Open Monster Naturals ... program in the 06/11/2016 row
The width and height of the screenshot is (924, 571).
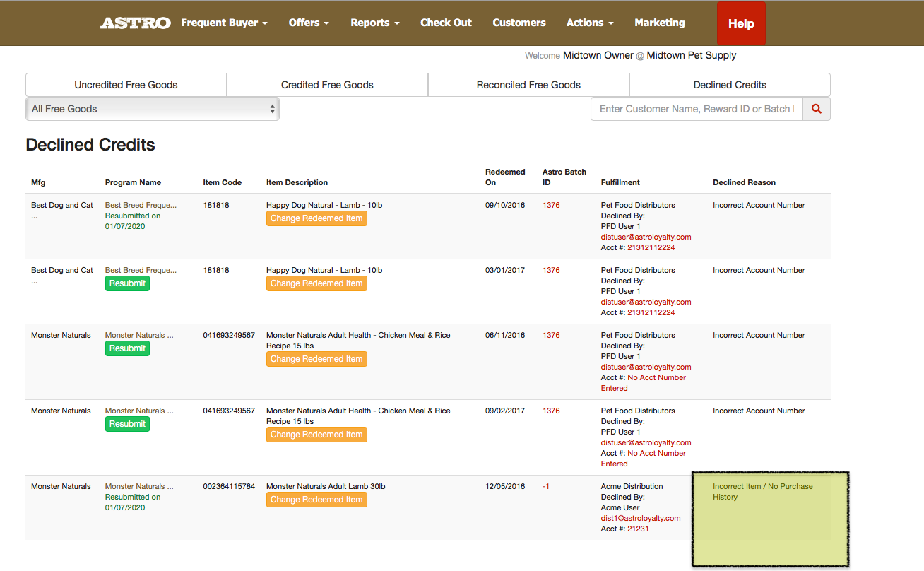click(139, 335)
